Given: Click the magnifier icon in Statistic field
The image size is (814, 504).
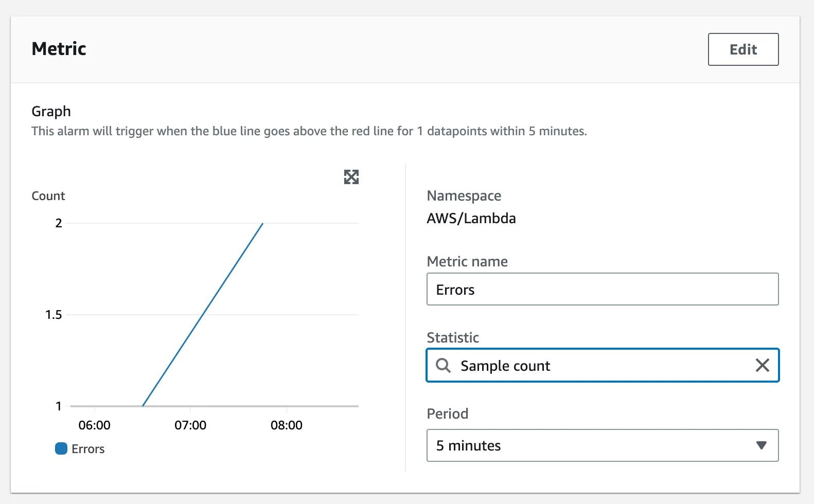Looking at the screenshot, I should 443,366.
